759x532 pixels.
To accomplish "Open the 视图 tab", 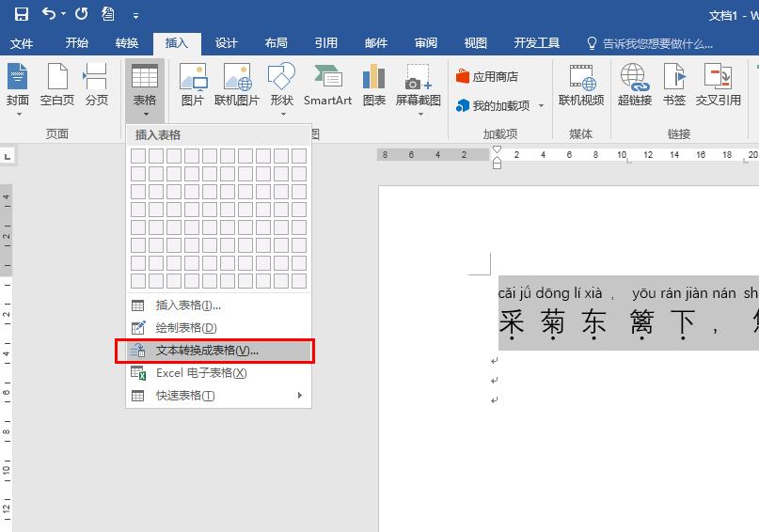I will [475, 43].
